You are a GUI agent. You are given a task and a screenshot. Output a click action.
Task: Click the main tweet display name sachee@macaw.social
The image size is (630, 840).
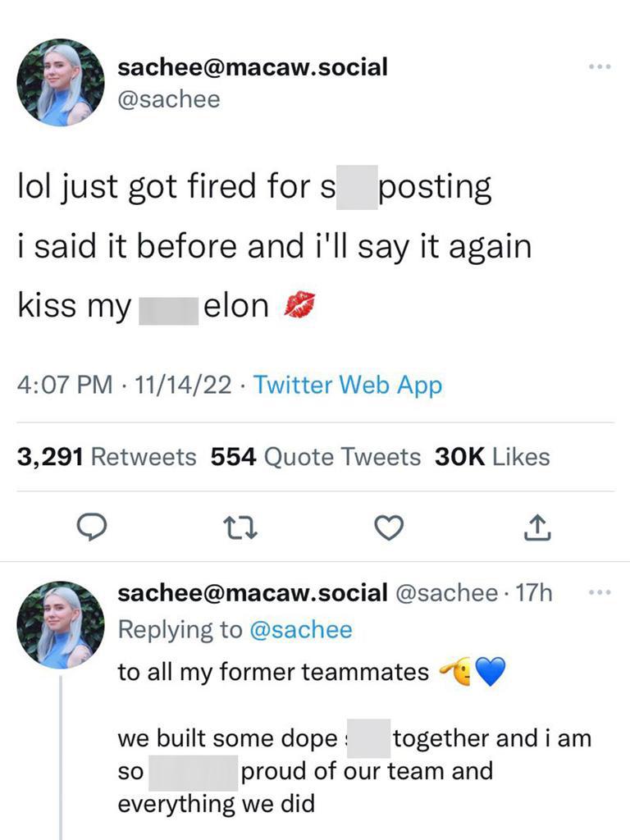coord(253,67)
